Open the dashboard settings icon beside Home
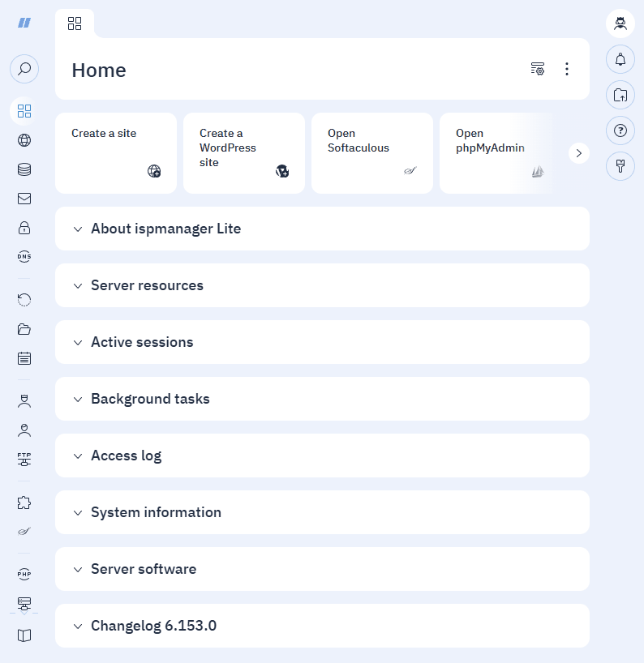Image resolution: width=644 pixels, height=663 pixels. [x=538, y=69]
